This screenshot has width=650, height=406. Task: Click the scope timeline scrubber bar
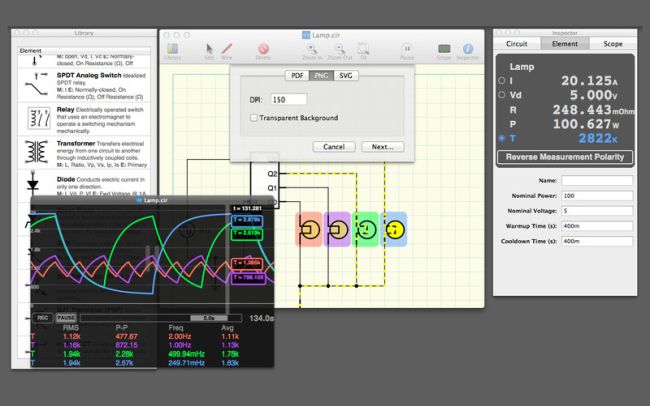pos(162,317)
